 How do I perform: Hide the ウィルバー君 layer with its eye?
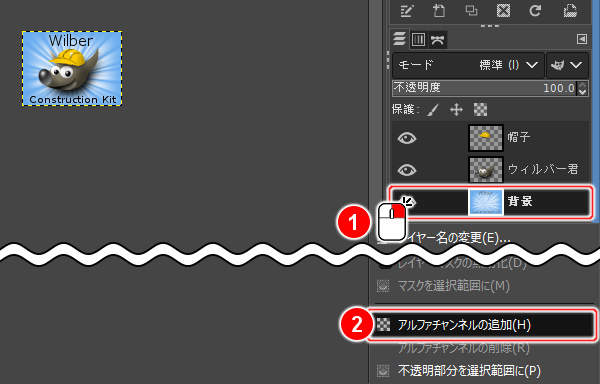[x=406, y=169]
